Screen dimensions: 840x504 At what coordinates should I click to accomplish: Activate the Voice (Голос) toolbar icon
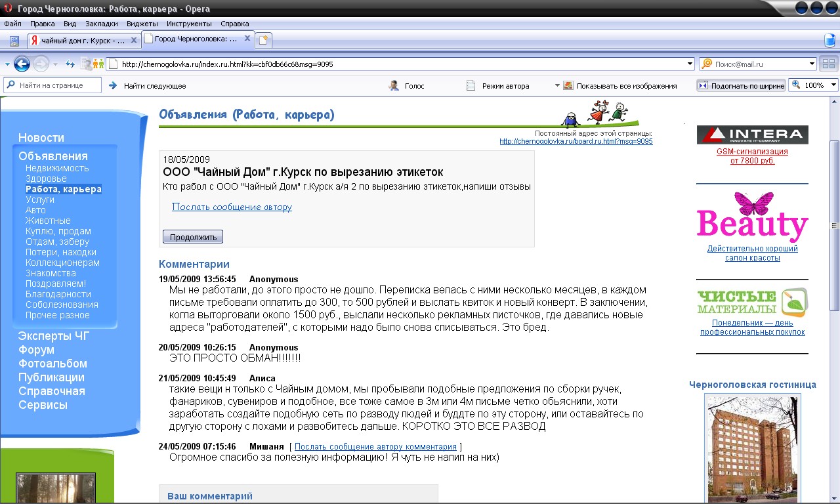tap(394, 85)
